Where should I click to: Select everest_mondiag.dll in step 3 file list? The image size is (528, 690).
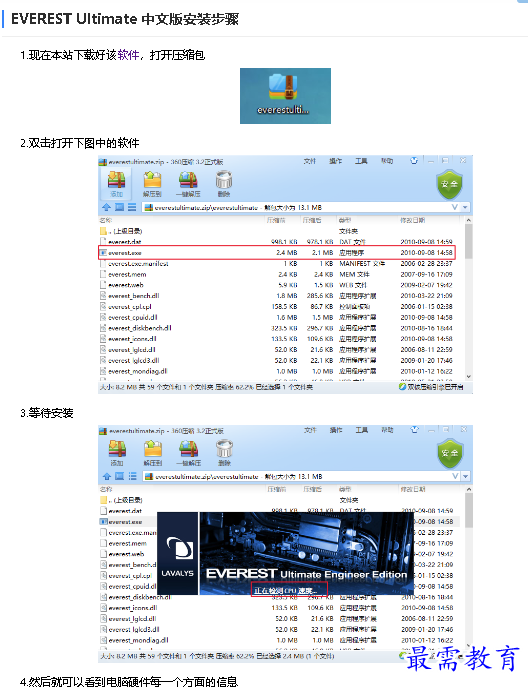click(282, 640)
